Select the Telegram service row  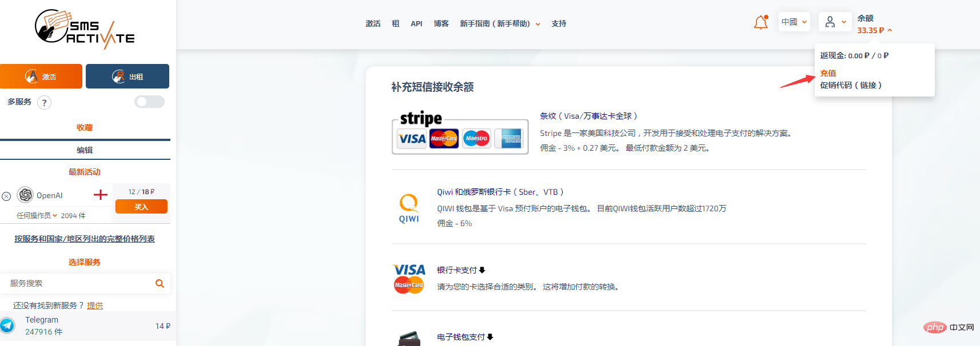[x=88, y=326]
